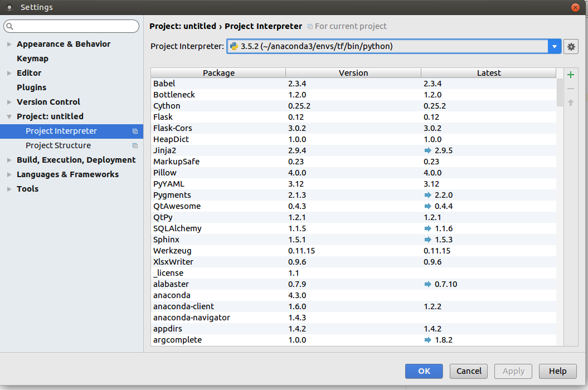This screenshot has height=390, width=588.
Task: Click the minus uninstall package icon
Action: click(x=570, y=89)
